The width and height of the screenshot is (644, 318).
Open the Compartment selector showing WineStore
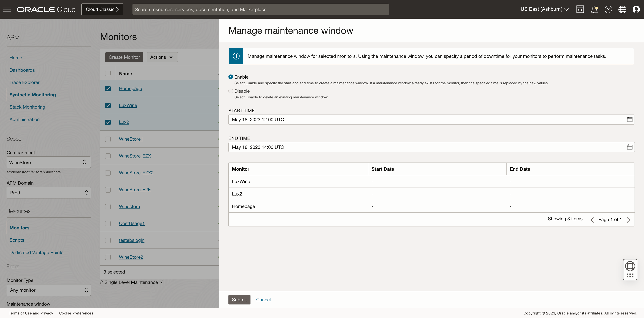pos(49,162)
